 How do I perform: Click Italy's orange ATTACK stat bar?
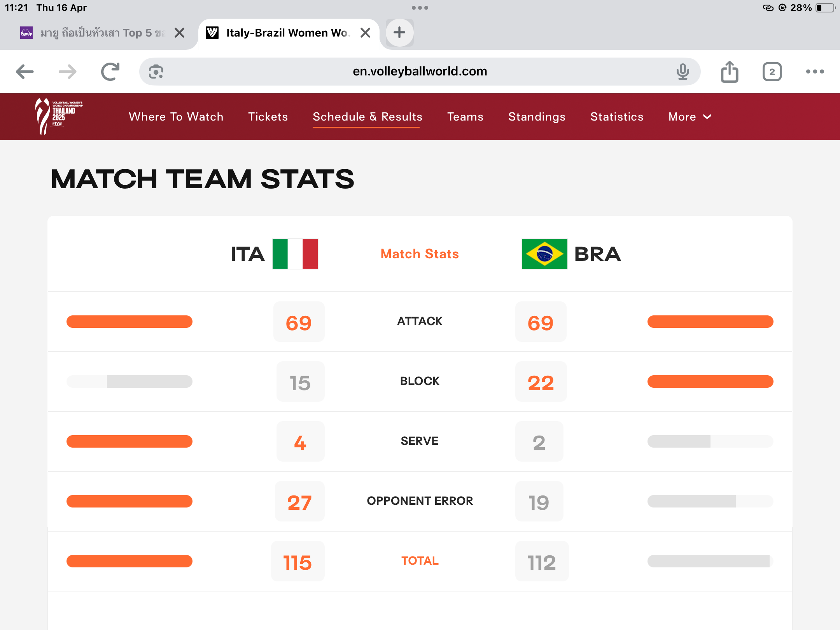coord(129,322)
